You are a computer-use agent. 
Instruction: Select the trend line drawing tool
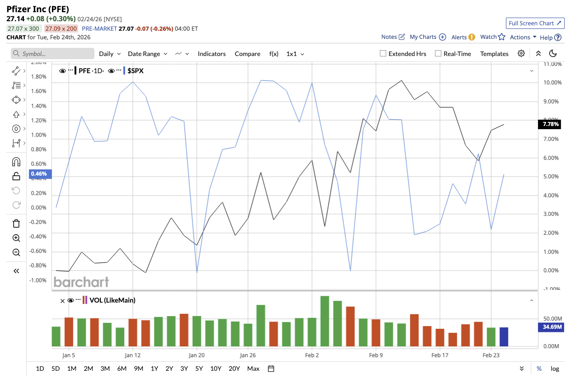pos(16,70)
